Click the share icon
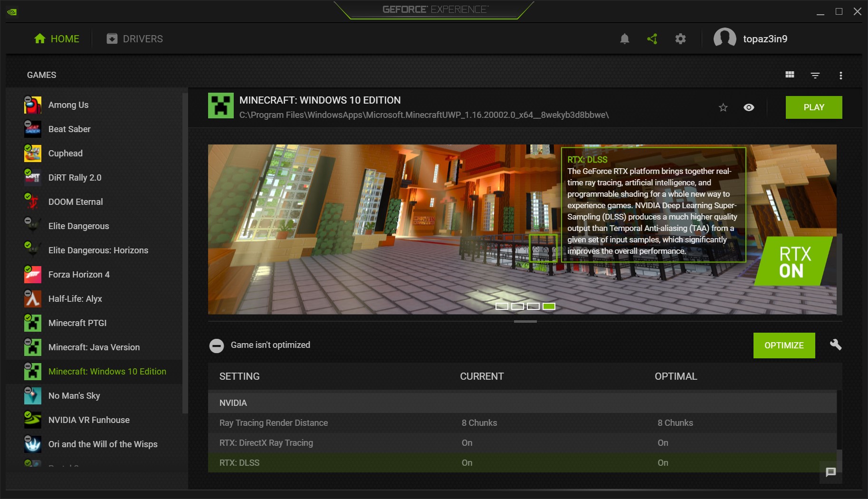This screenshot has width=868, height=499. click(x=652, y=39)
